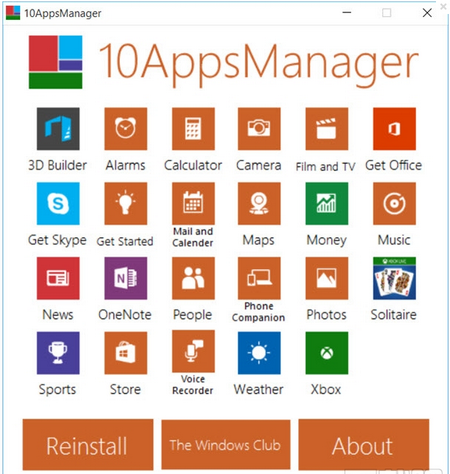Click the Get Started lightbulb icon

[x=126, y=203]
